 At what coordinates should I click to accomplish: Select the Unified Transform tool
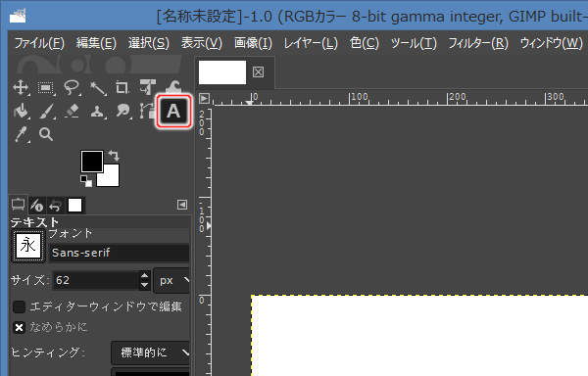pos(147,87)
